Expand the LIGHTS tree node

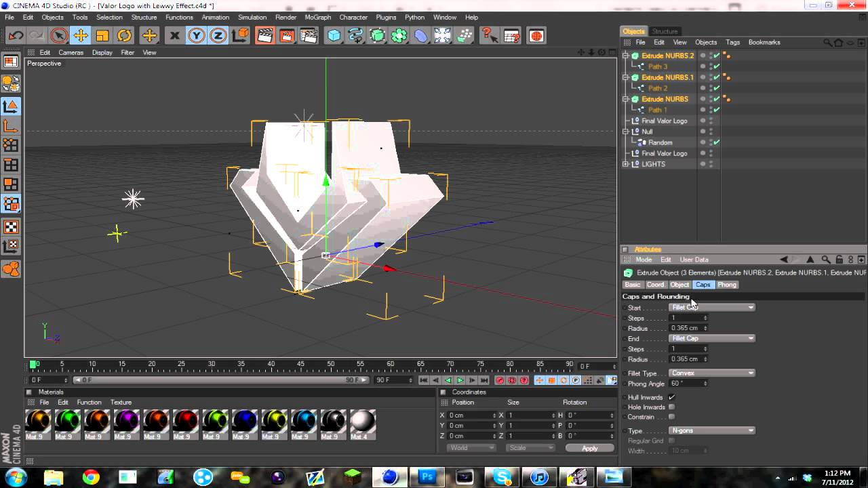click(x=627, y=164)
